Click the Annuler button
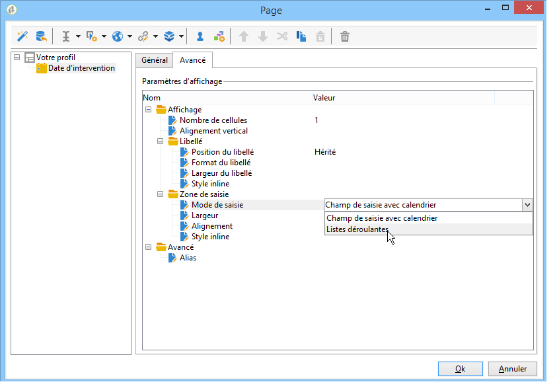Image resolution: width=557 pixels, height=392 pixels. coord(512,369)
